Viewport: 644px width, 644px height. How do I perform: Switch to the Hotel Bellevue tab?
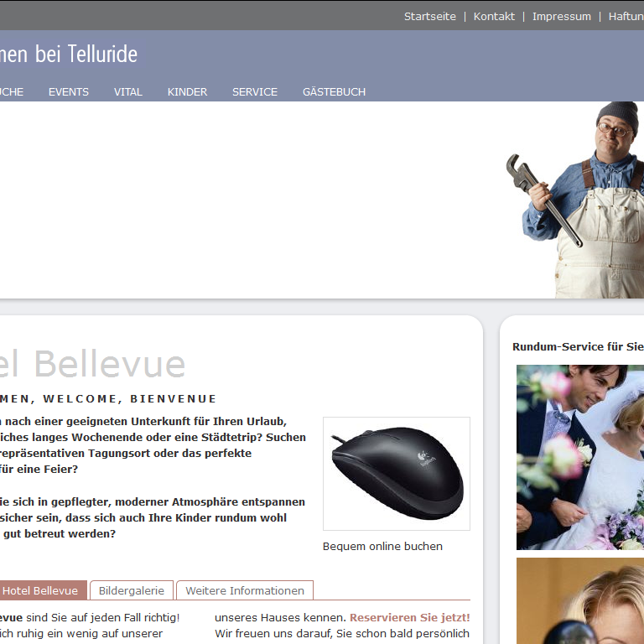(41, 590)
